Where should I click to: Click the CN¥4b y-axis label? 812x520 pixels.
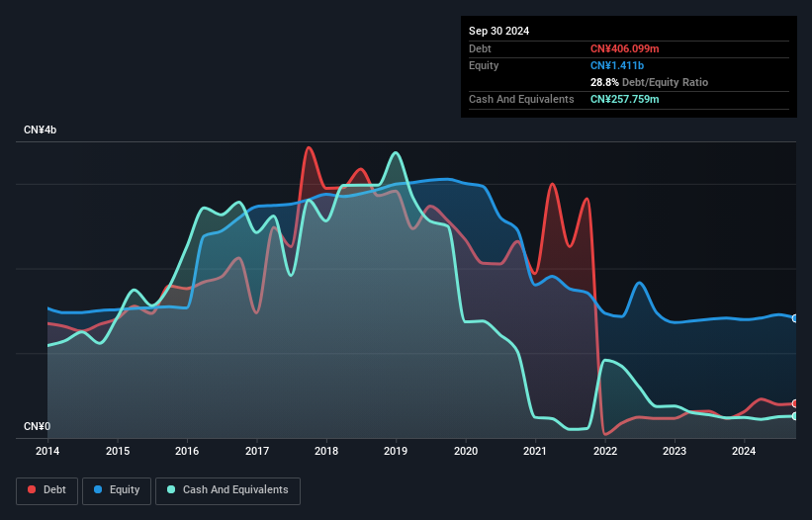pos(40,130)
